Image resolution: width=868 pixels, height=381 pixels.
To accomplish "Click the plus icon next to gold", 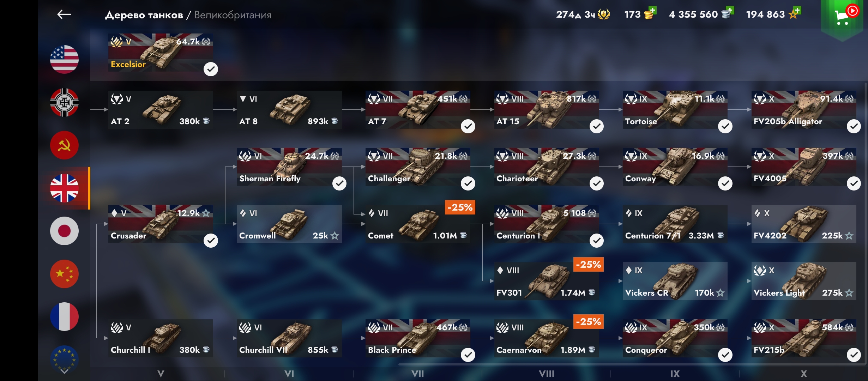I will pyautogui.click(x=653, y=10).
